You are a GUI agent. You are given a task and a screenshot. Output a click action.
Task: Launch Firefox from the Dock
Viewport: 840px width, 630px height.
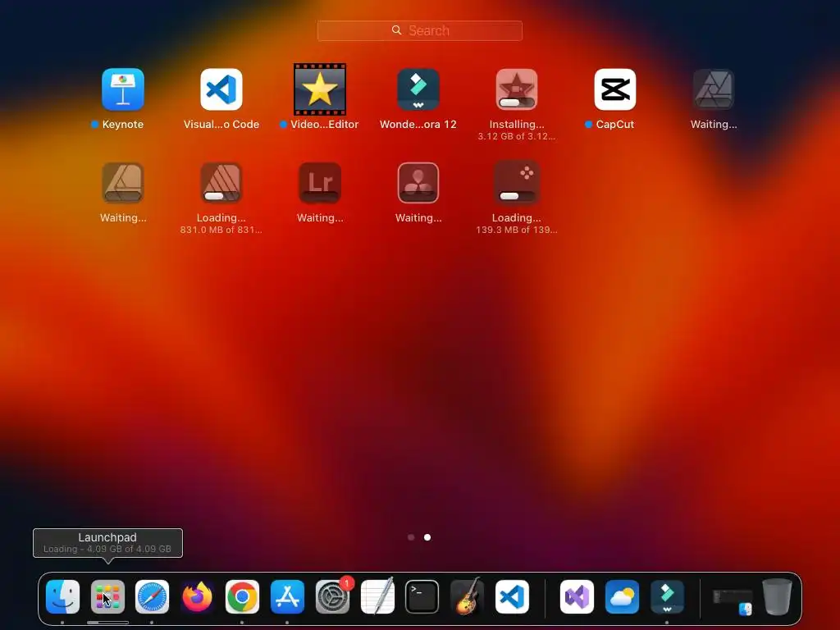pyautogui.click(x=197, y=596)
